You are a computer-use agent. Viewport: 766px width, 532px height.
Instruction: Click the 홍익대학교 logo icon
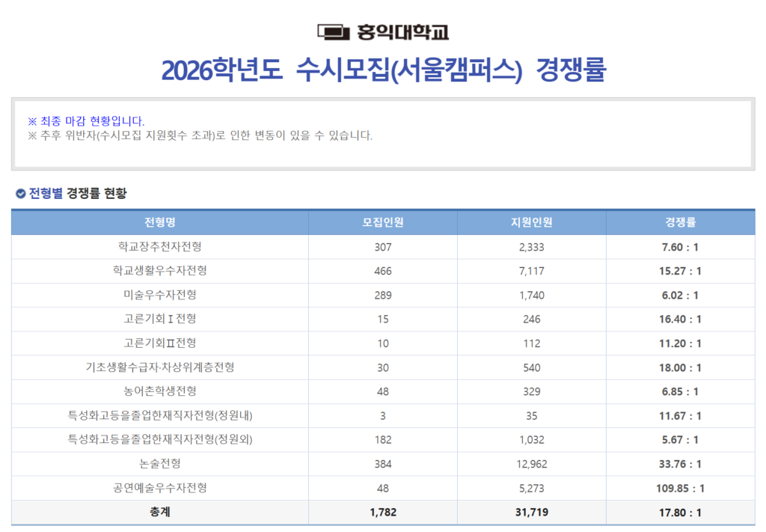coord(334,32)
